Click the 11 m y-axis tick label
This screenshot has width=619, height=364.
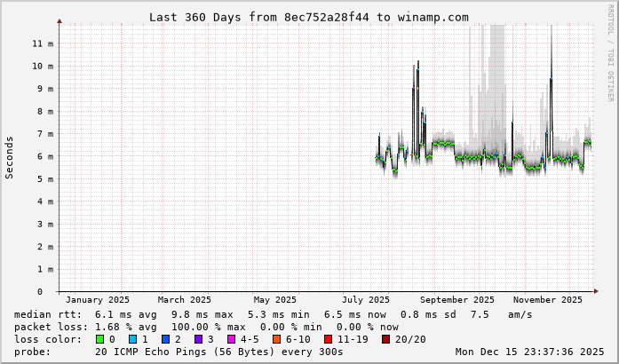pyautogui.click(x=43, y=44)
